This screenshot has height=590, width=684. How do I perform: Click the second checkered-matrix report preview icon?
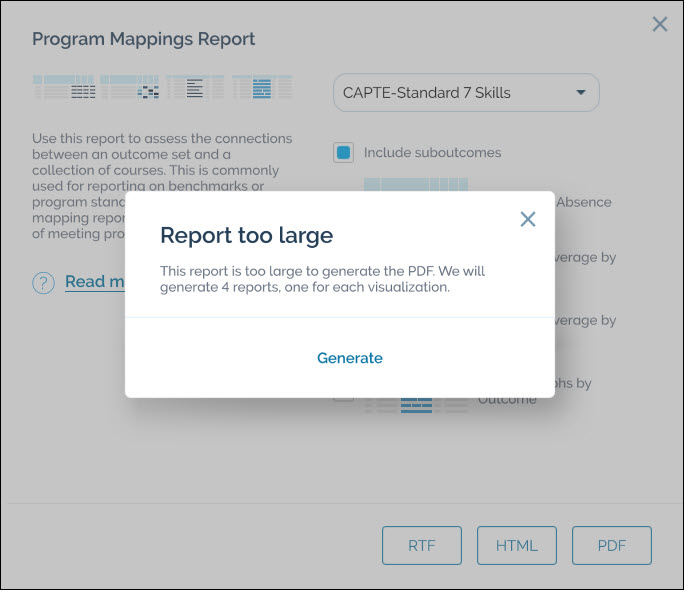coord(130,88)
